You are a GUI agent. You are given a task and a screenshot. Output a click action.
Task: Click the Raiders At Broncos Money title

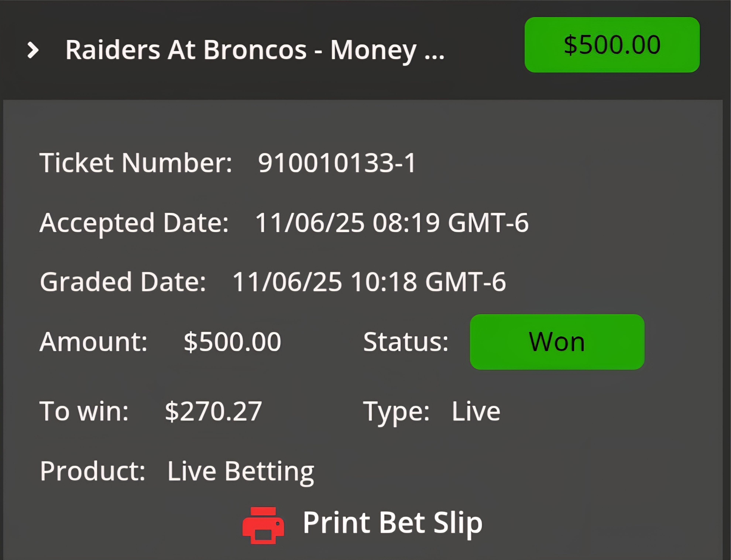(x=255, y=50)
